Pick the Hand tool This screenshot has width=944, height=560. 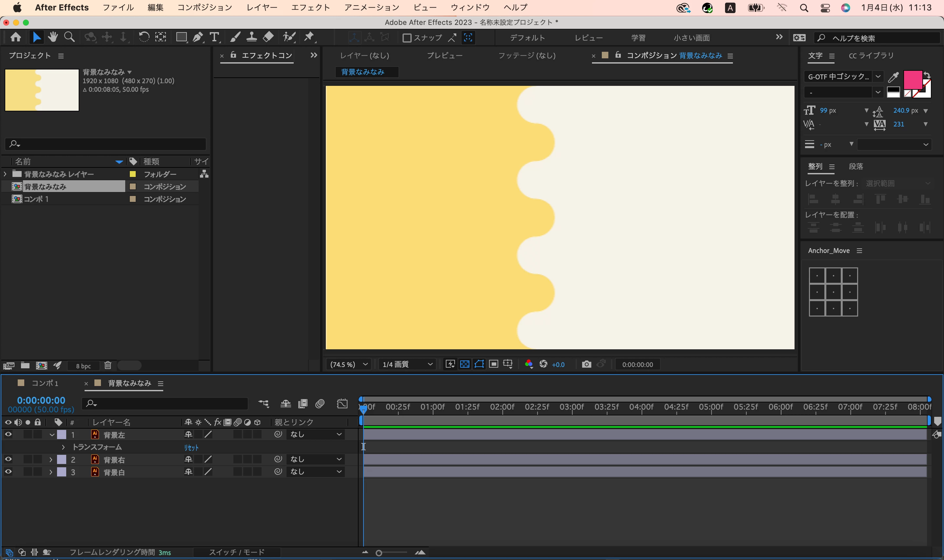tap(53, 37)
